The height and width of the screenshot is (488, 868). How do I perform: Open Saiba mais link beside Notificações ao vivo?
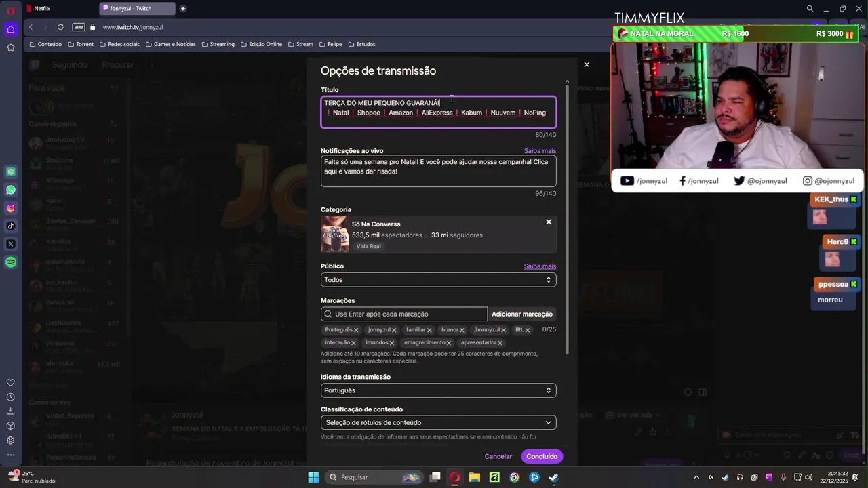540,151
